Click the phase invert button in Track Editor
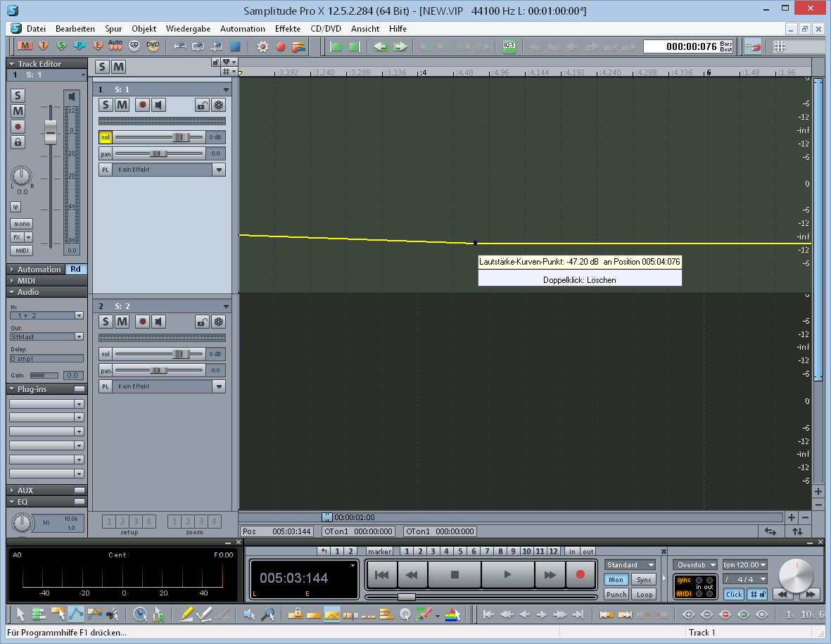This screenshot has width=831, height=644. pos(15,207)
